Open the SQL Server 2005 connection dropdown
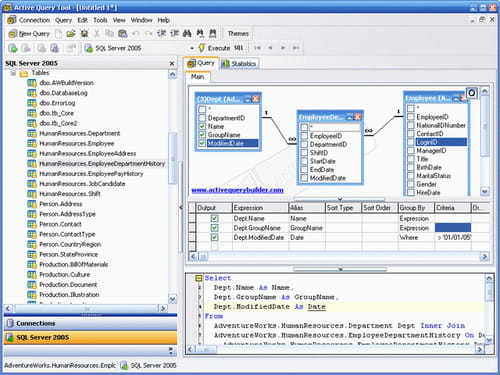The width and height of the screenshot is (500, 375). click(192, 48)
